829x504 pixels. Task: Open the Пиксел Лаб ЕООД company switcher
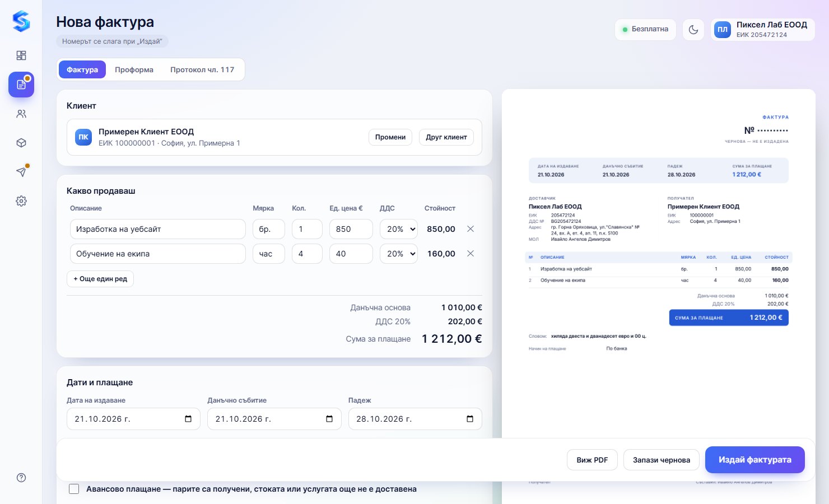[x=763, y=30]
